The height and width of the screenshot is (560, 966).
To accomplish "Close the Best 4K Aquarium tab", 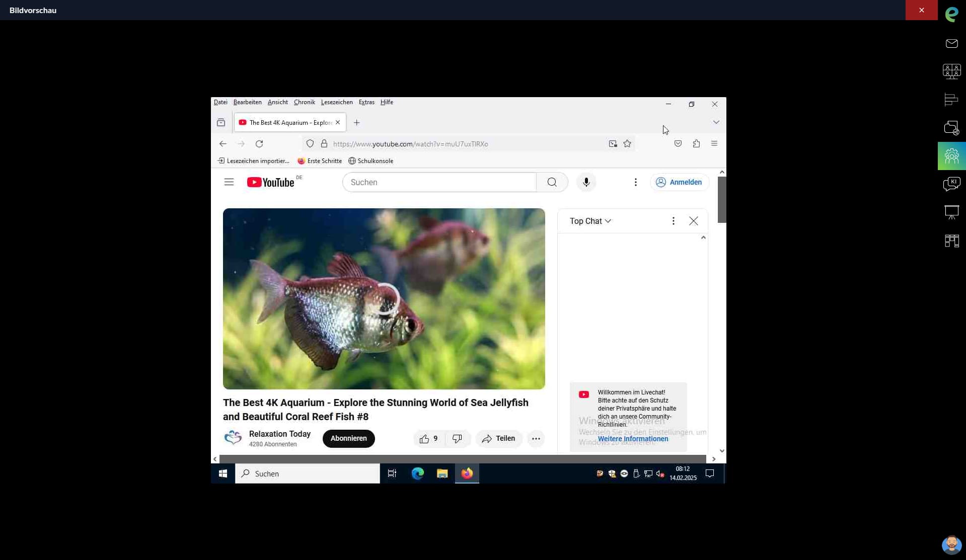I will click(338, 122).
